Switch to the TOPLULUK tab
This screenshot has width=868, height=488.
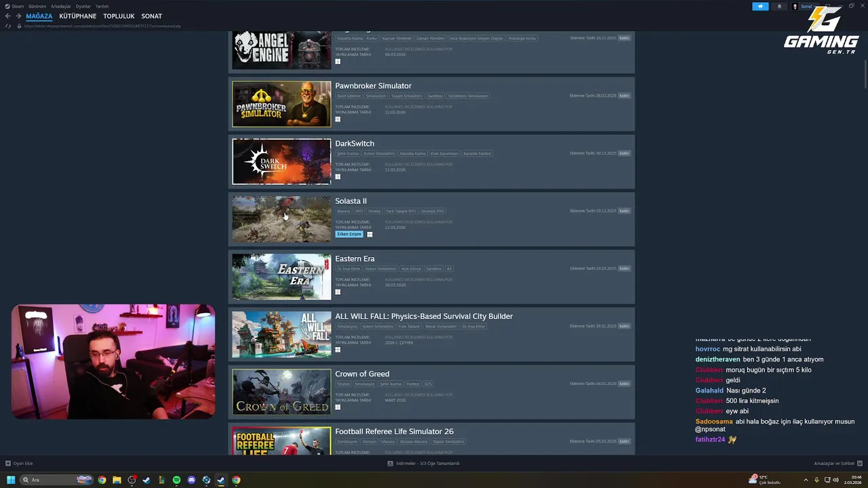point(119,16)
